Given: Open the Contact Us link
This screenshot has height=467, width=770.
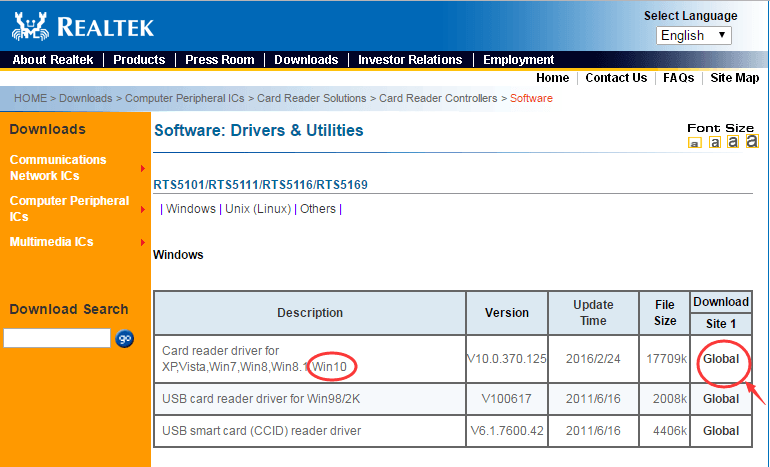Looking at the screenshot, I should coord(616,78).
